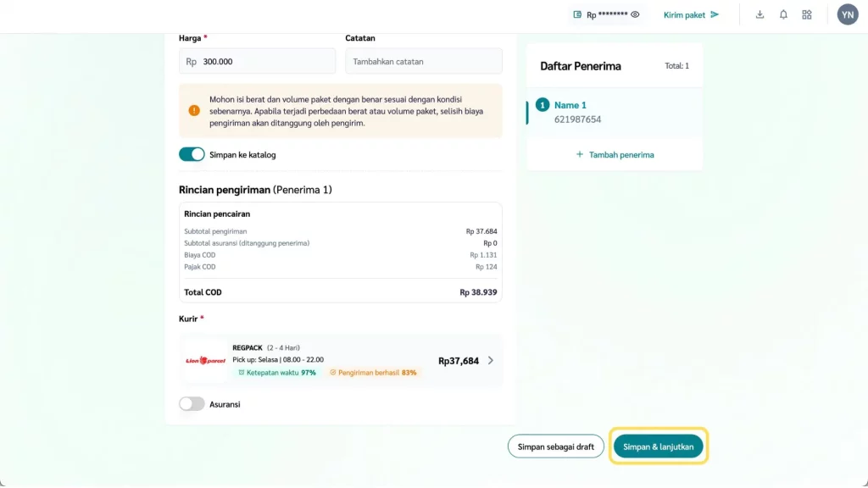
Task: Click the orange warning info icon
Action: click(194, 110)
